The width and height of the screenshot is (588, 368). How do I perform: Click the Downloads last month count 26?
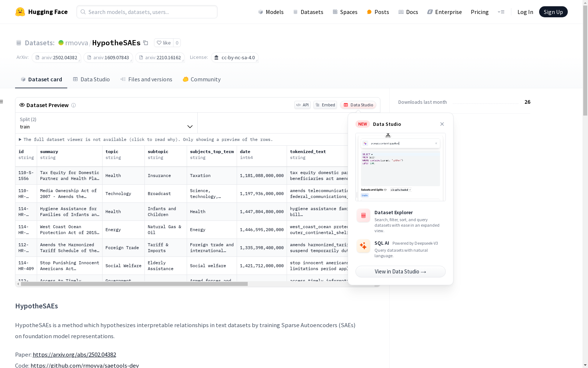527,102
